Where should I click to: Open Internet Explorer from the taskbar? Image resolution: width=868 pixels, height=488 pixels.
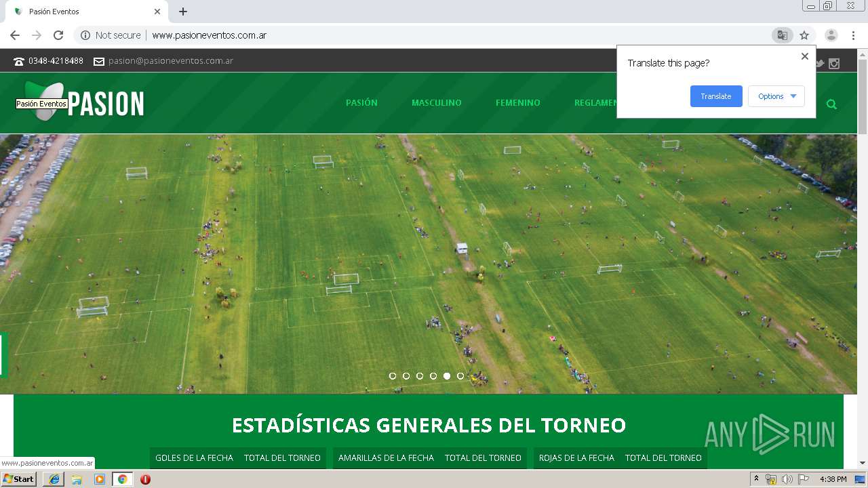(x=54, y=479)
